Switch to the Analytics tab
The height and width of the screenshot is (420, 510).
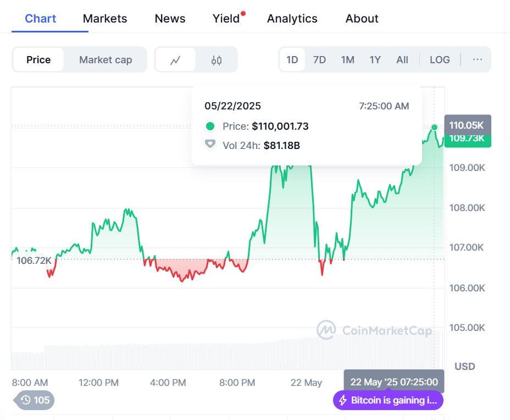point(292,18)
